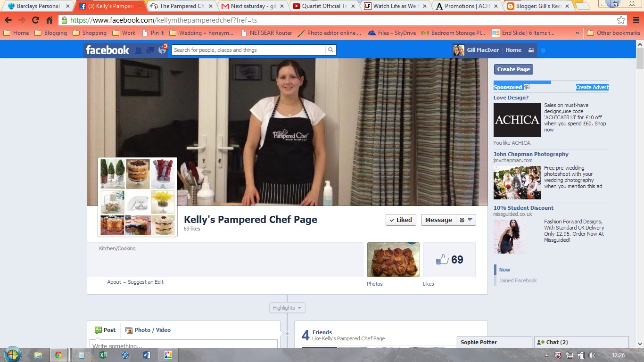Jump to Joined Facebook in timeline
The width and height of the screenshot is (644, 362).
point(518,280)
